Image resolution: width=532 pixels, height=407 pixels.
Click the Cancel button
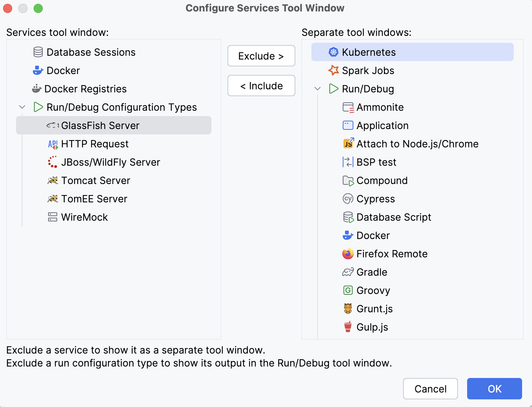[430, 389]
